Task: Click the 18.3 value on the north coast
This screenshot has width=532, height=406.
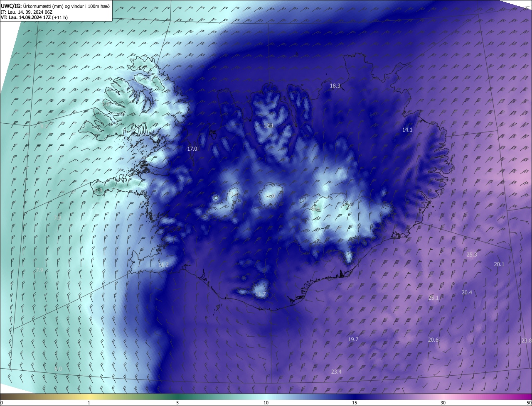Action: click(x=335, y=86)
